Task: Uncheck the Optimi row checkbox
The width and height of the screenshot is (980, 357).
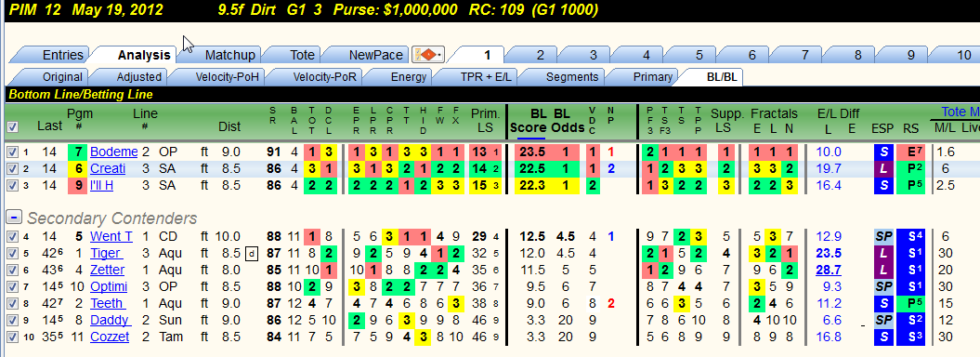Action: tap(12, 287)
